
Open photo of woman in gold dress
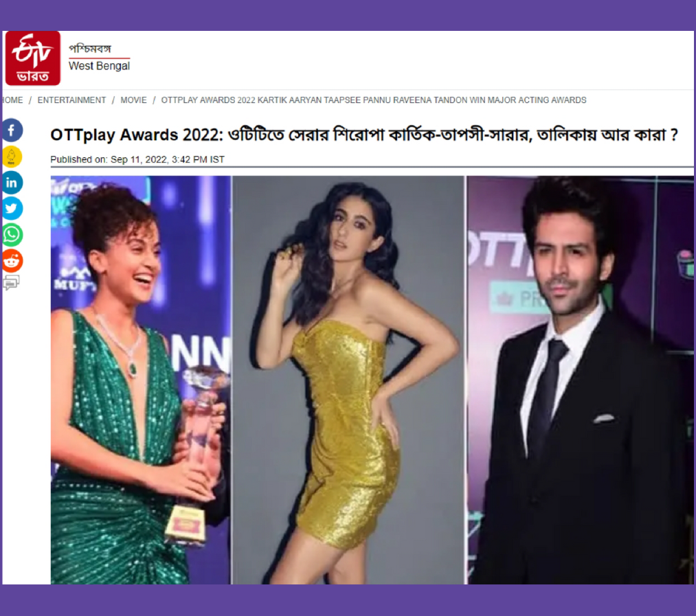pos(348,380)
